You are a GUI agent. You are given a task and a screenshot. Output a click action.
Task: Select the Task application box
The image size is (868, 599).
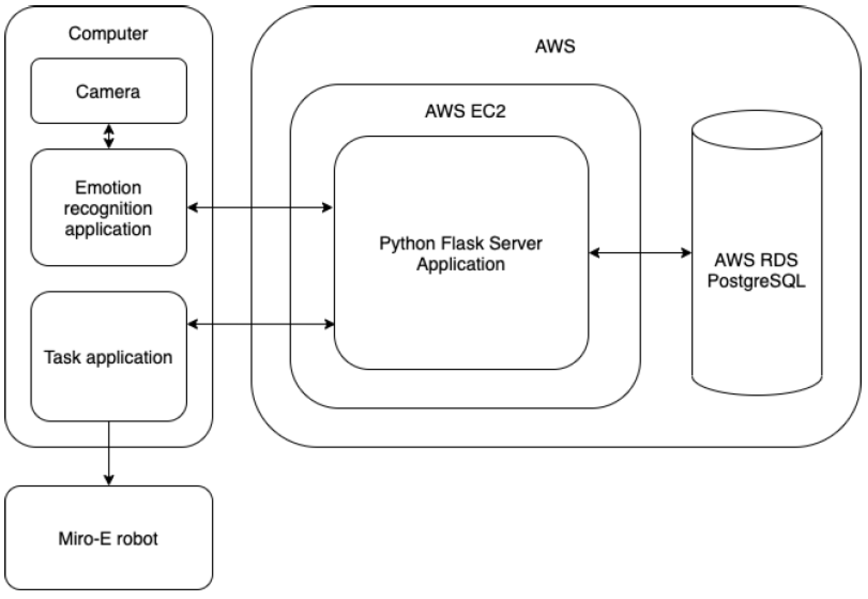click(109, 356)
